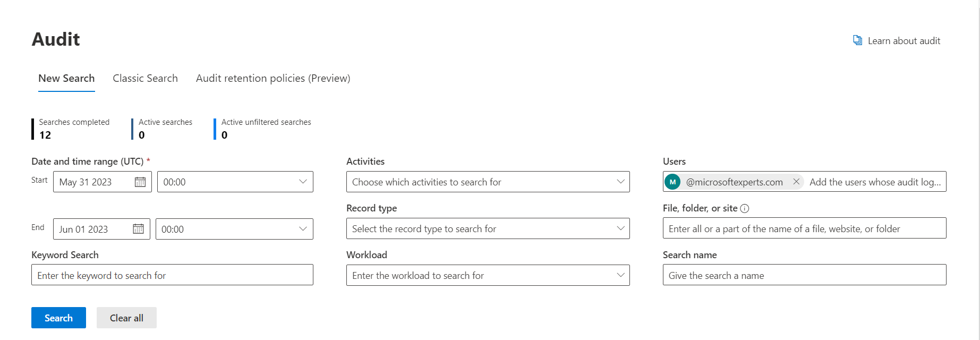Open the Learn about audit link

(x=904, y=41)
